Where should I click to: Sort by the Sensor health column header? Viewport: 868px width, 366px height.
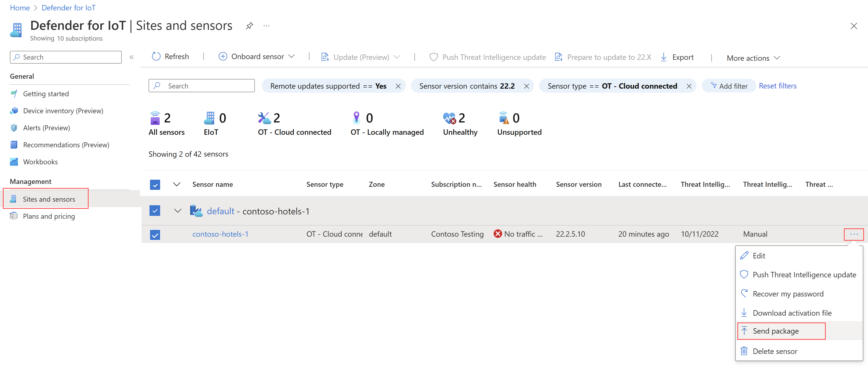[x=514, y=184]
